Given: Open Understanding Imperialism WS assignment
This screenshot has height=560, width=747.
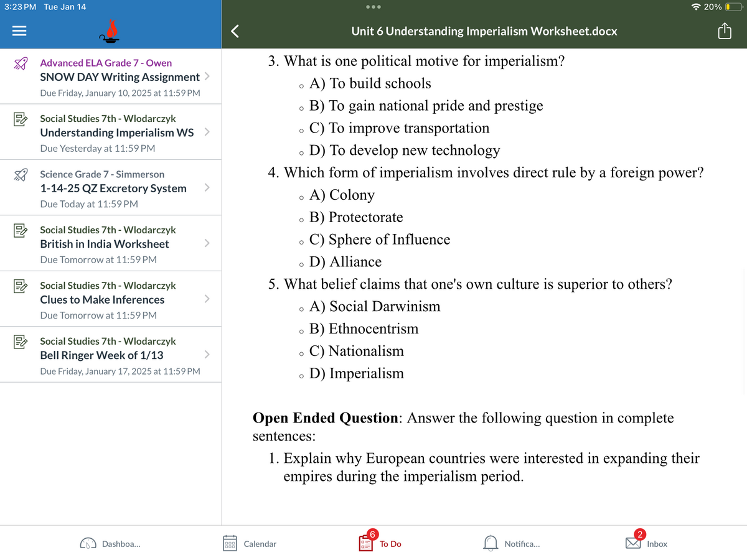Looking at the screenshot, I should click(x=111, y=133).
